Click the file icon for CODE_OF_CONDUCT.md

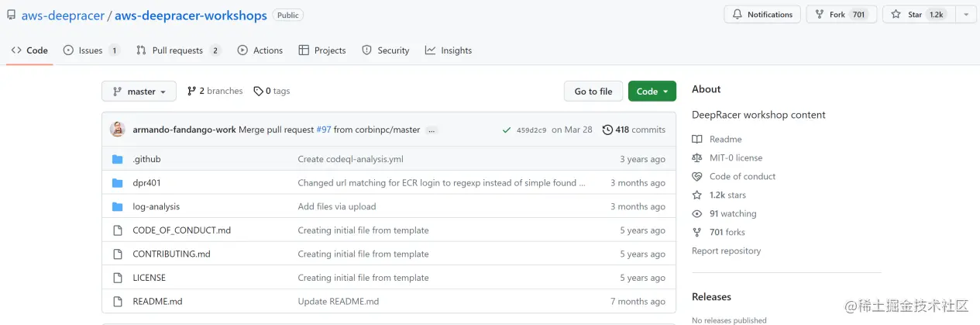point(118,230)
